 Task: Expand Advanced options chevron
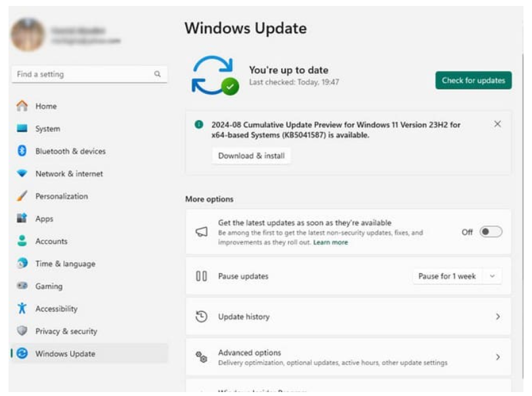(x=498, y=357)
